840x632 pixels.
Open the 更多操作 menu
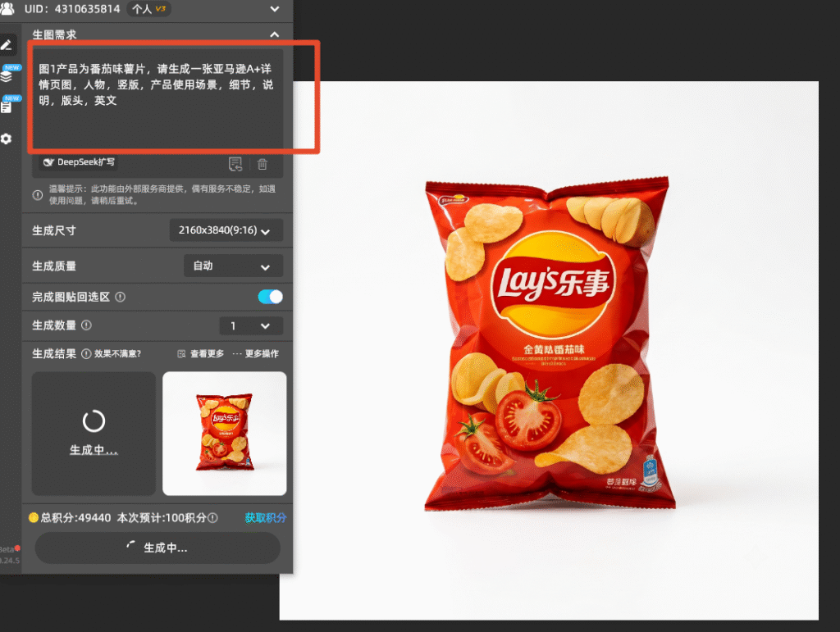point(256,354)
